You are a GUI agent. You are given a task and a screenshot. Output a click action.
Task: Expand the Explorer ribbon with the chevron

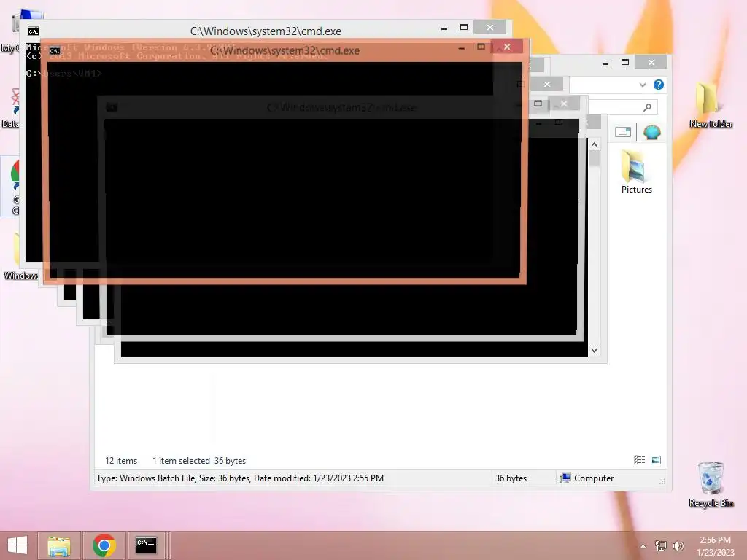(x=642, y=85)
